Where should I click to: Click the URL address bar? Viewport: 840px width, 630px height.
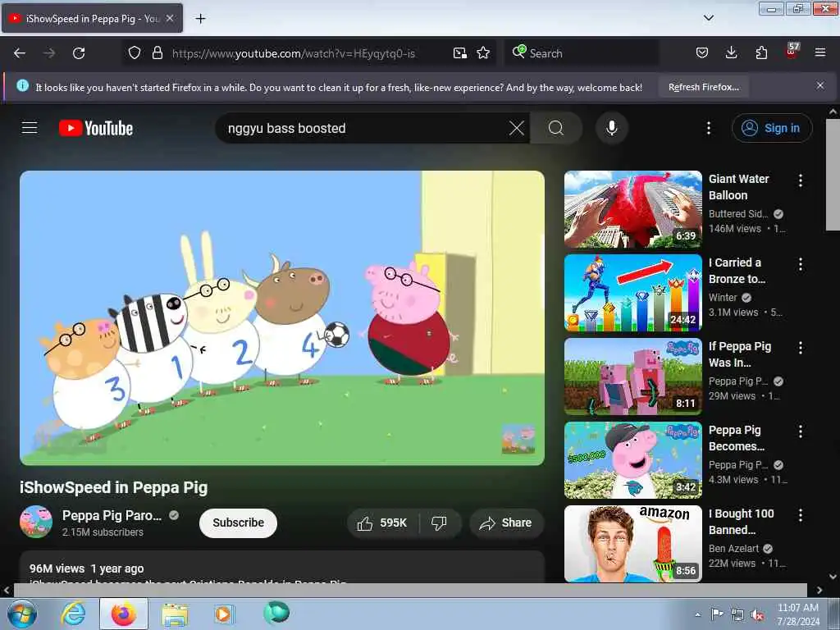pyautogui.click(x=293, y=53)
